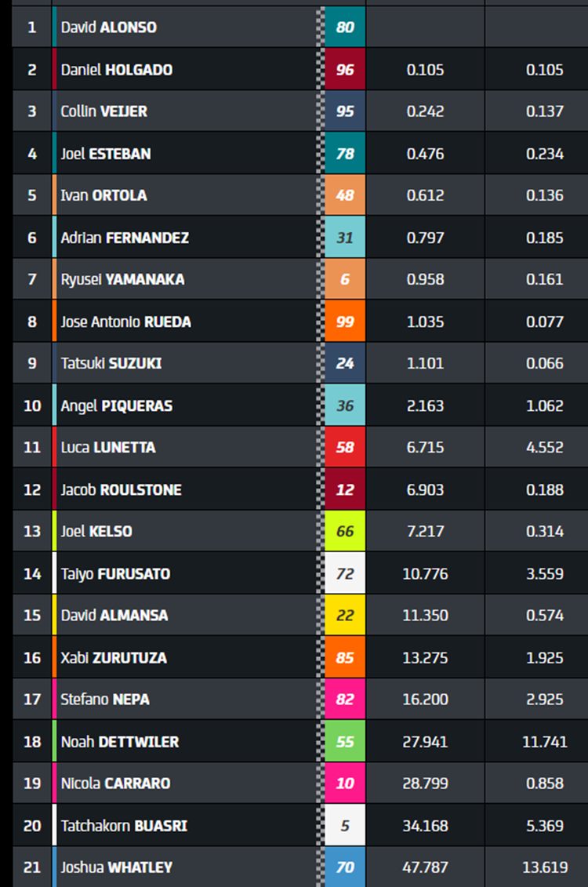Select Noah DETTWILER row name
Image resolution: width=588 pixels, height=887 pixels.
(119, 742)
